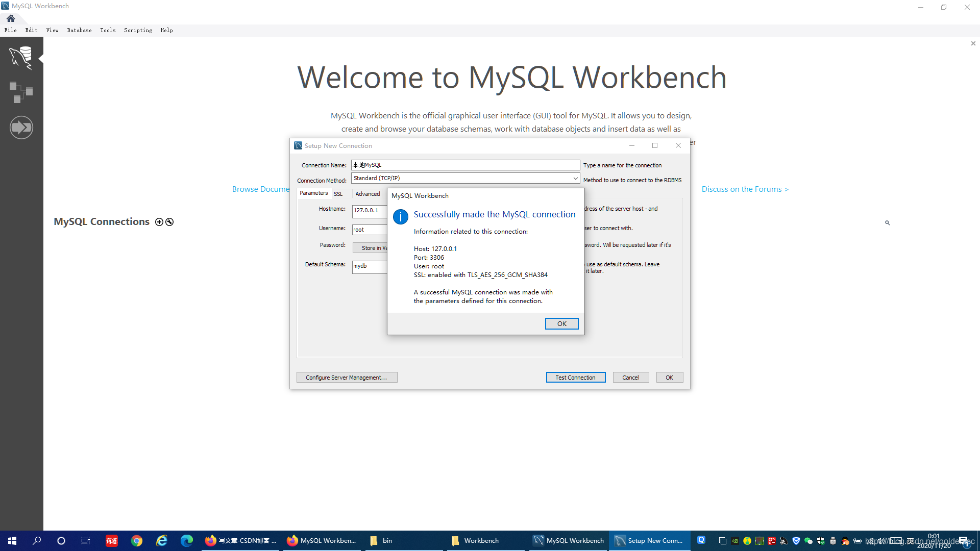Open Google Chrome on taskbar
Viewport: 980px width, 551px height.
tap(137, 541)
